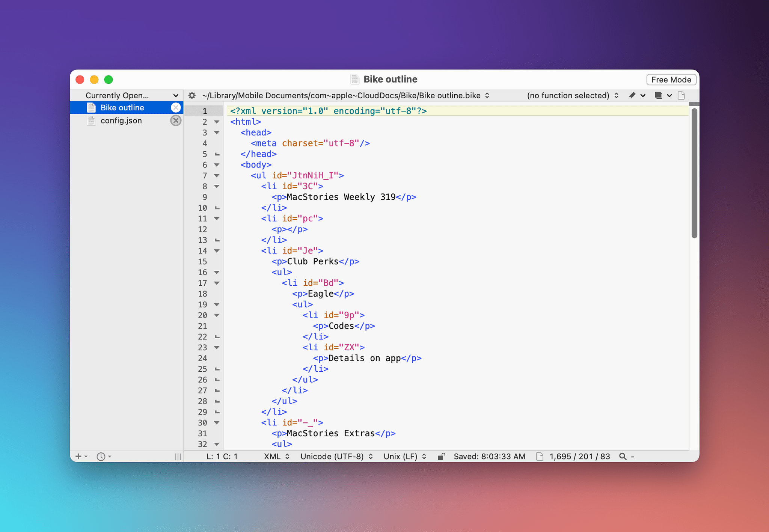769x532 pixels.
Task: Click the text Details on app
Action: pos(365,358)
